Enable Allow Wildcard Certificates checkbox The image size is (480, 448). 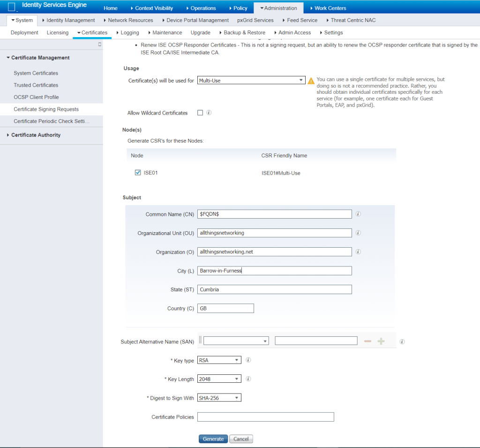(x=200, y=113)
